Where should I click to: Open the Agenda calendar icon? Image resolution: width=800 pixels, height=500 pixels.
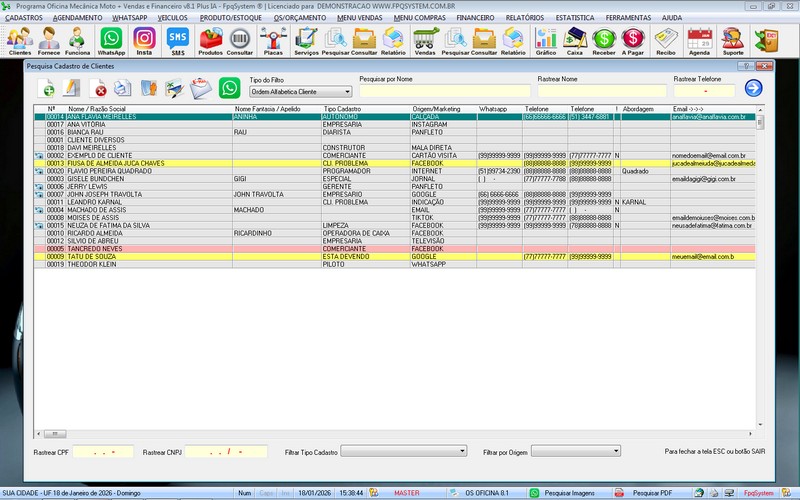[x=699, y=40]
